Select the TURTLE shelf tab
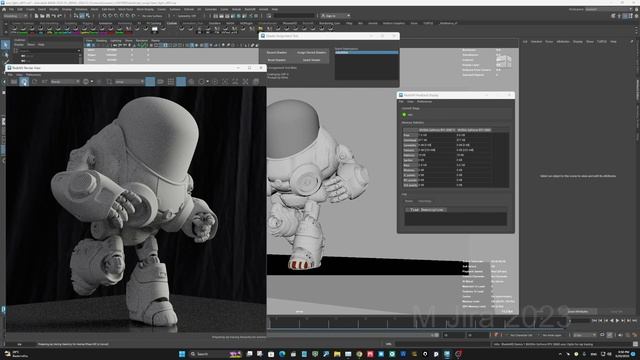640x360 pixels. coord(428,23)
